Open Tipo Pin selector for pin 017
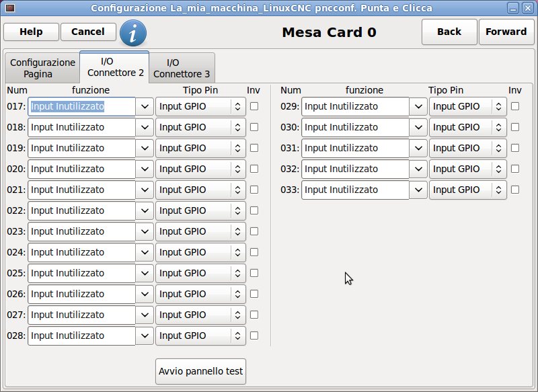The height and width of the screenshot is (392, 538). [200, 107]
